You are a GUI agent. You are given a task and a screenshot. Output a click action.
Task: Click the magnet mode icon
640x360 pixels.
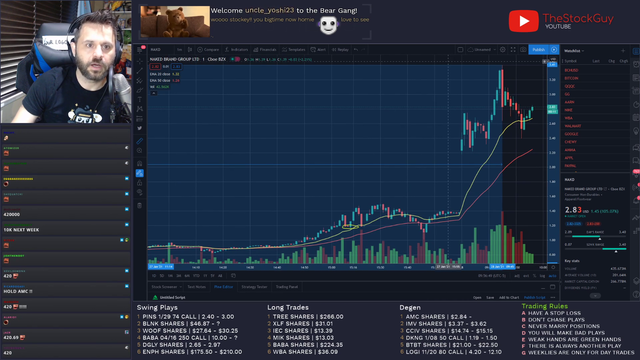[x=140, y=163]
